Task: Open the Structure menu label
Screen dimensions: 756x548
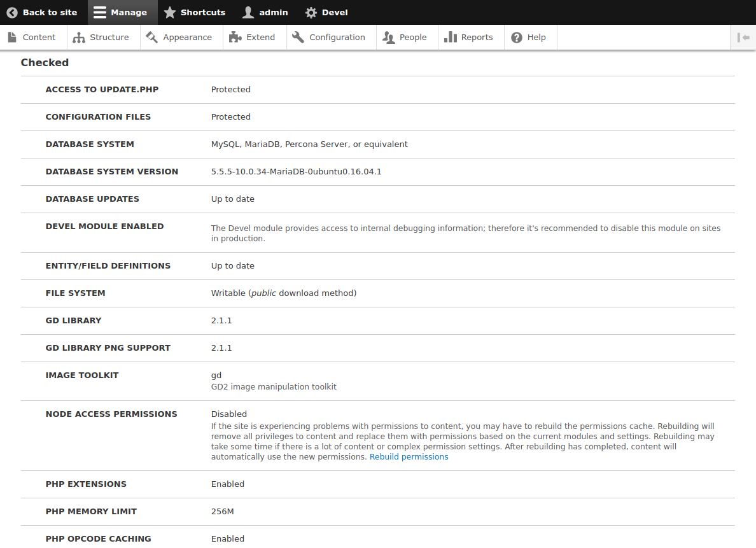Action: tap(109, 37)
